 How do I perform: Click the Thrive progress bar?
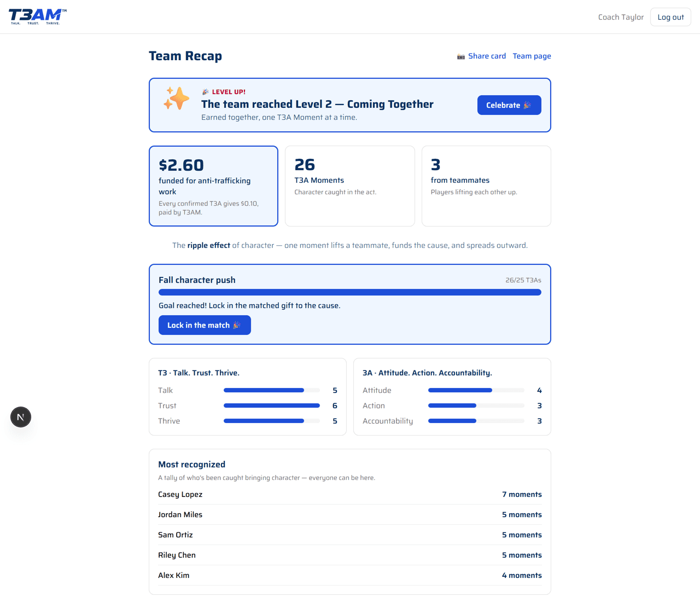(x=272, y=421)
